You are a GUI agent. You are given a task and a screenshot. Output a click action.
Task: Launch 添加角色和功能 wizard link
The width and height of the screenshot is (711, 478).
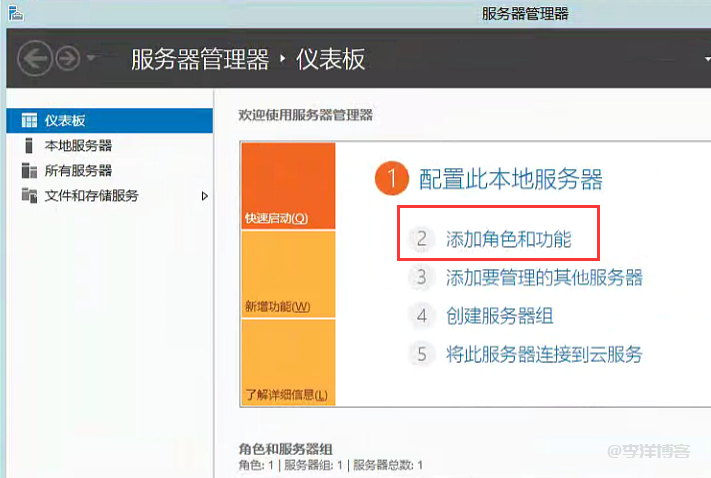[508, 239]
